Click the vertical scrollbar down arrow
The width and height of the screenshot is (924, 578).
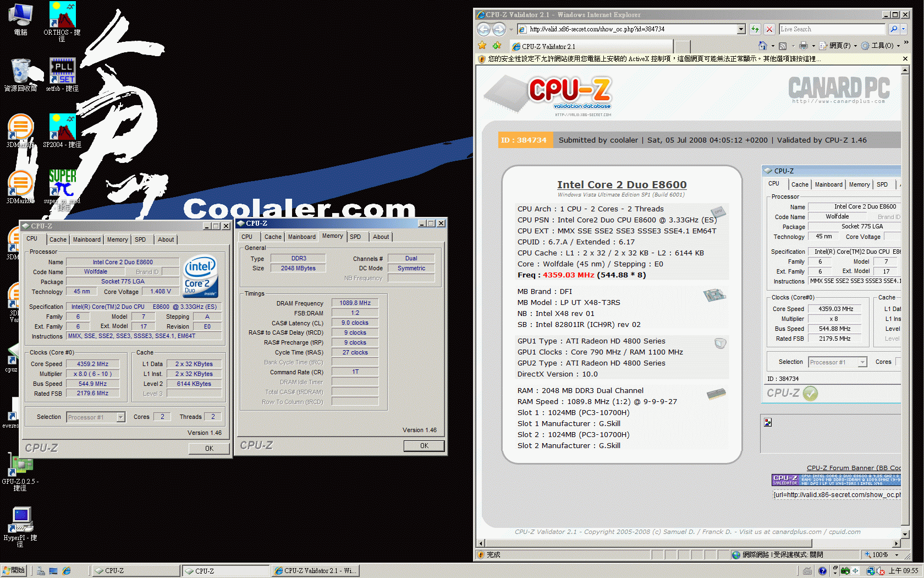click(905, 534)
